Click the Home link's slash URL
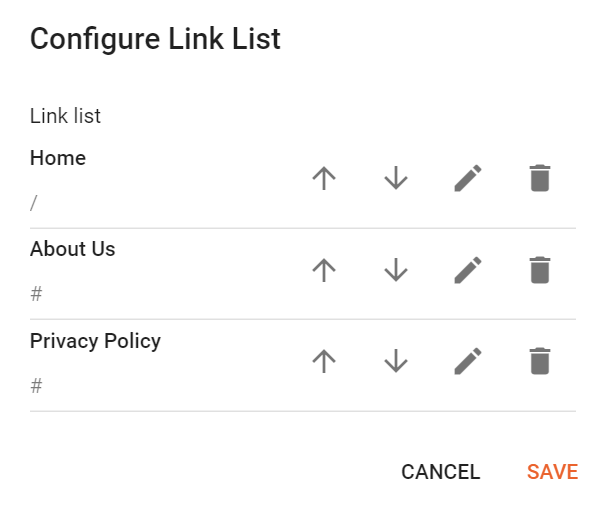This screenshot has height=510, width=605. 34,203
